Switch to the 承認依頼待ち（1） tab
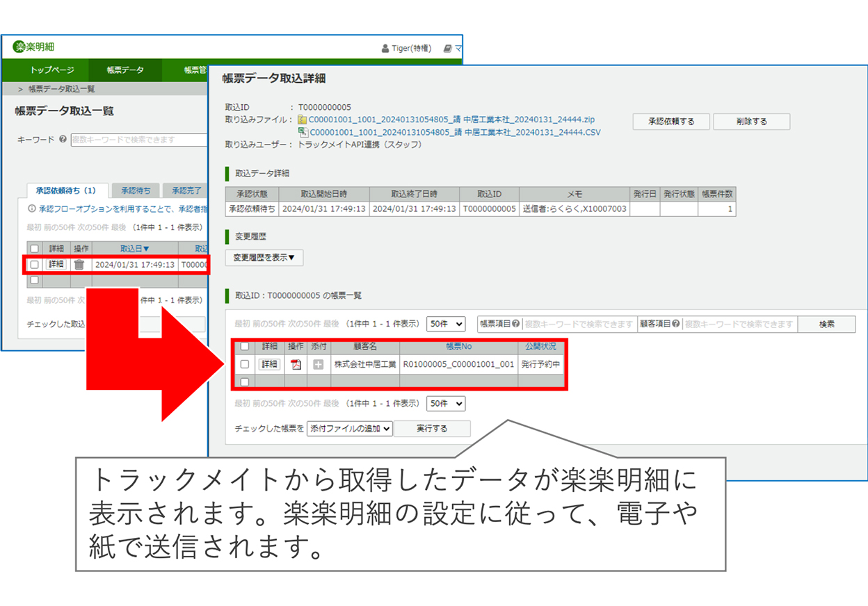 coord(67,190)
